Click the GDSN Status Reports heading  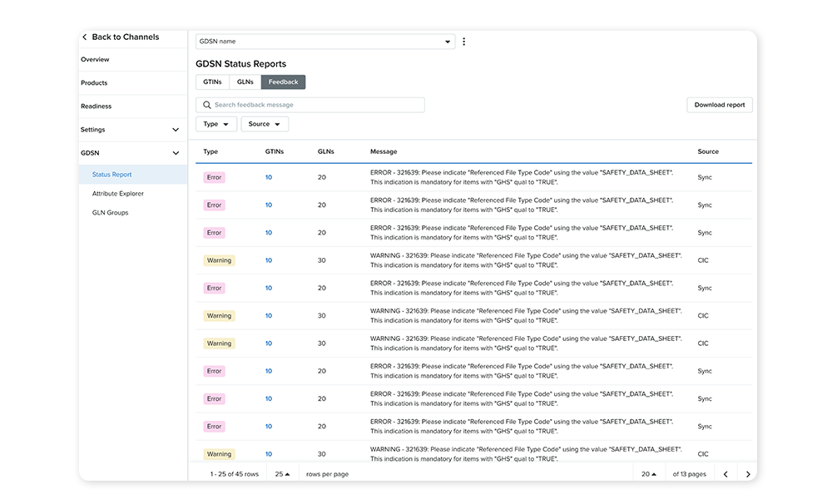coord(241,64)
